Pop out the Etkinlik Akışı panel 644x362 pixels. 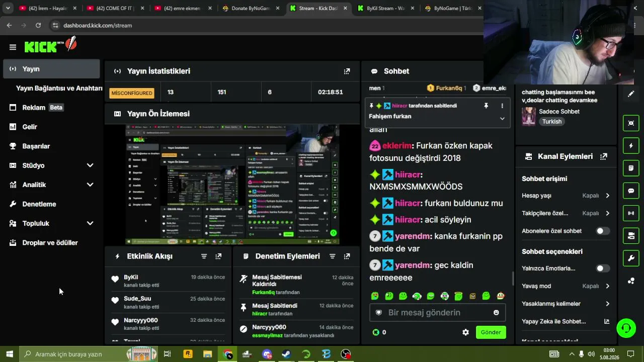pyautogui.click(x=218, y=256)
